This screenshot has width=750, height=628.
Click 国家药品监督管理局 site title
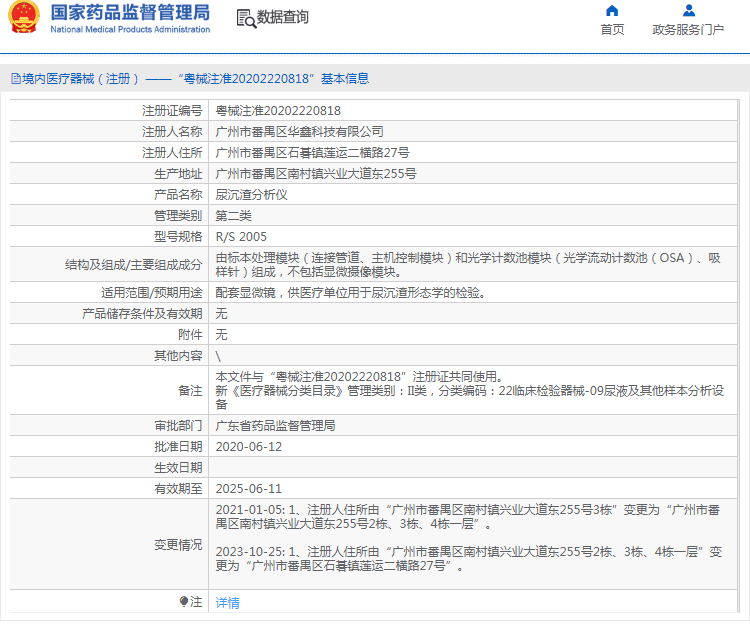click(x=130, y=13)
